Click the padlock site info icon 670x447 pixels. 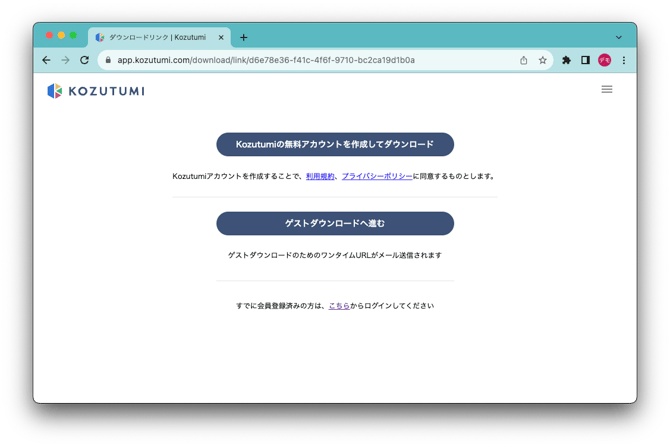point(108,60)
